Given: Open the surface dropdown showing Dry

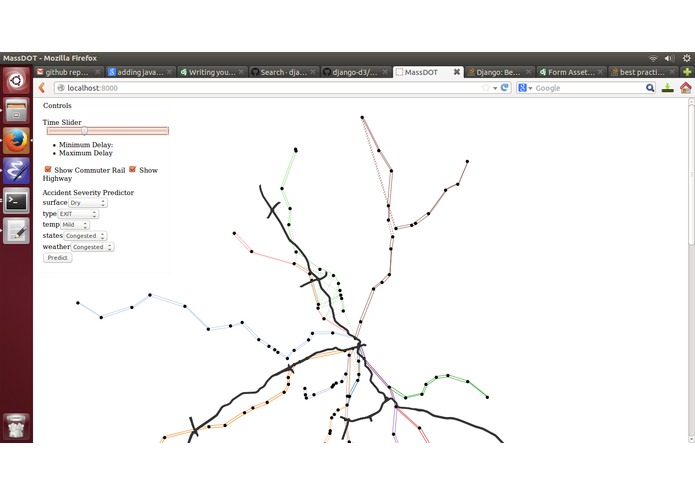Looking at the screenshot, I should (88, 202).
